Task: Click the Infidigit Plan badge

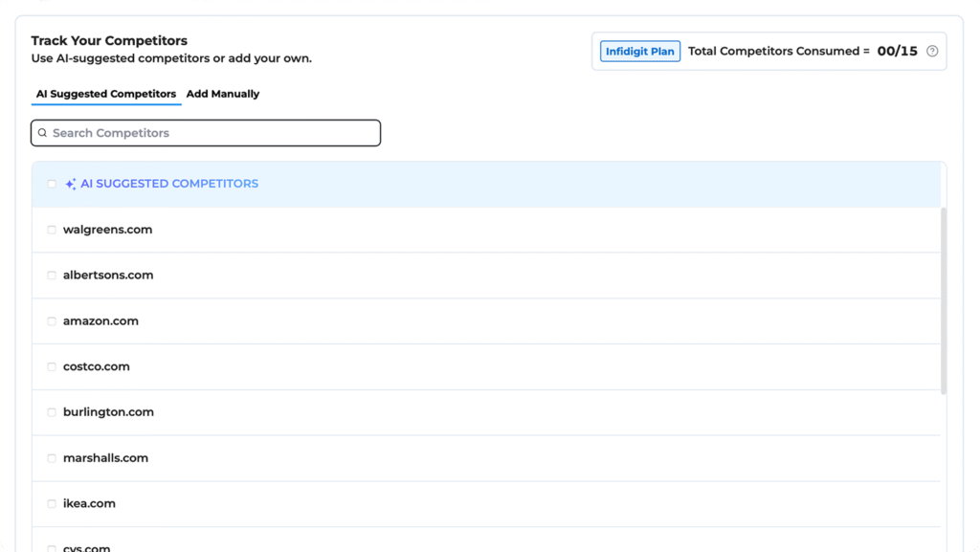Action: click(x=640, y=52)
